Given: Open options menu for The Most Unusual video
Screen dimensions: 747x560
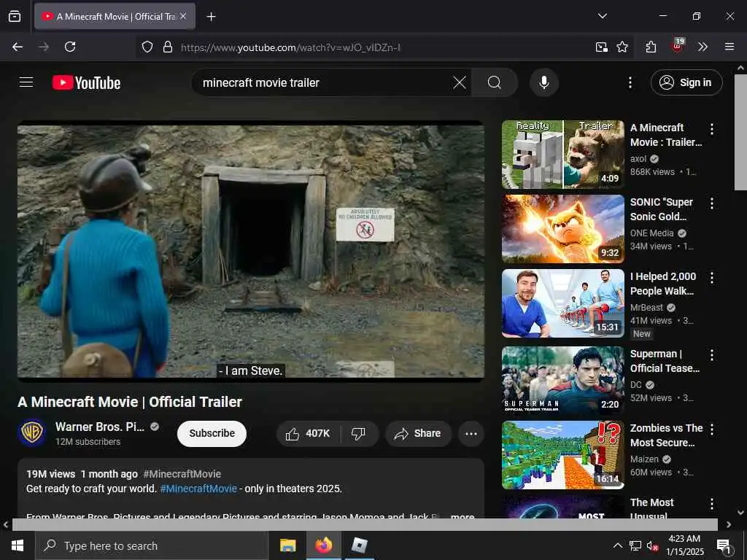Looking at the screenshot, I should pyautogui.click(x=711, y=503).
